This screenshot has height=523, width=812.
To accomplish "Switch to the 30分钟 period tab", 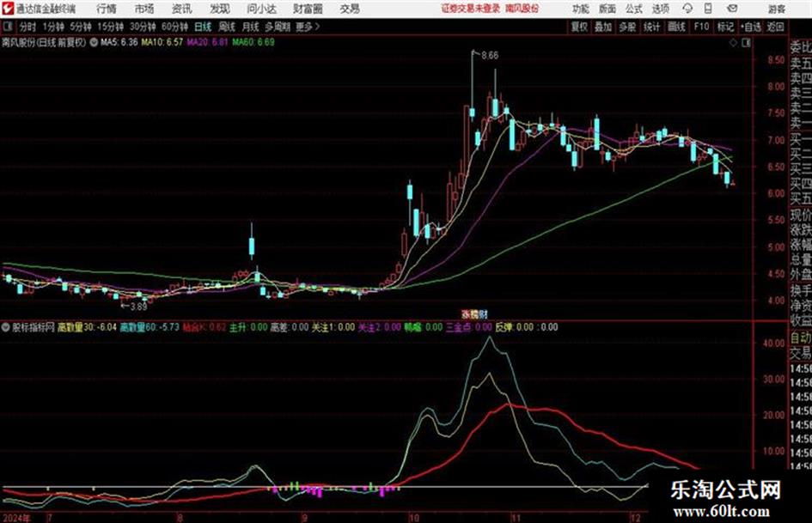I will pyautogui.click(x=143, y=27).
